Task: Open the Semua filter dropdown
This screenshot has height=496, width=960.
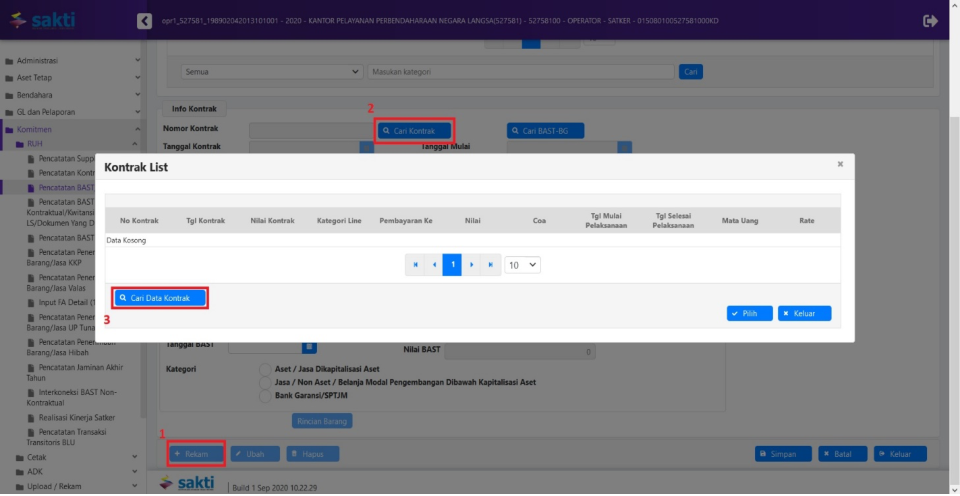Action: (x=272, y=72)
